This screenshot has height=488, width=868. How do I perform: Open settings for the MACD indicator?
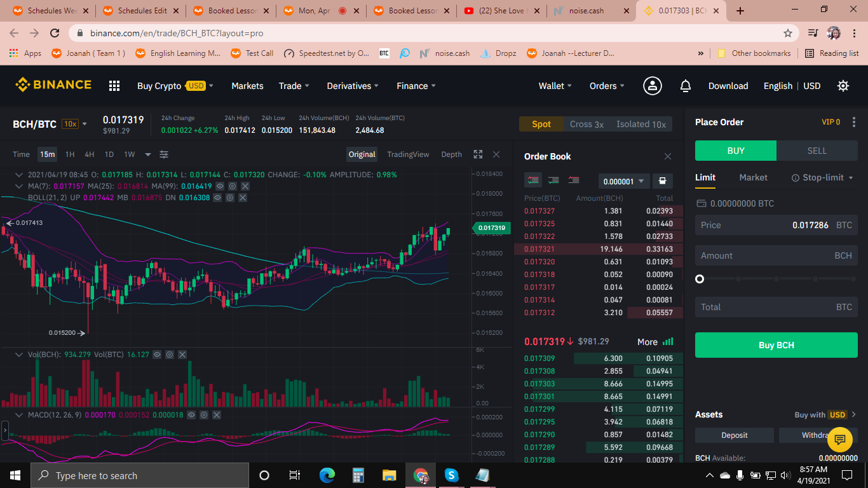pyautogui.click(x=204, y=415)
